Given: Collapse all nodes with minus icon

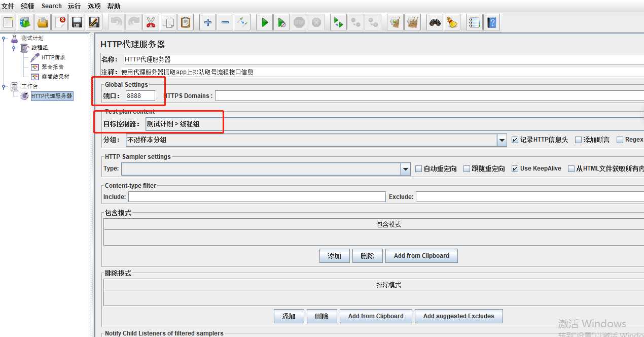Looking at the screenshot, I should tap(225, 22).
